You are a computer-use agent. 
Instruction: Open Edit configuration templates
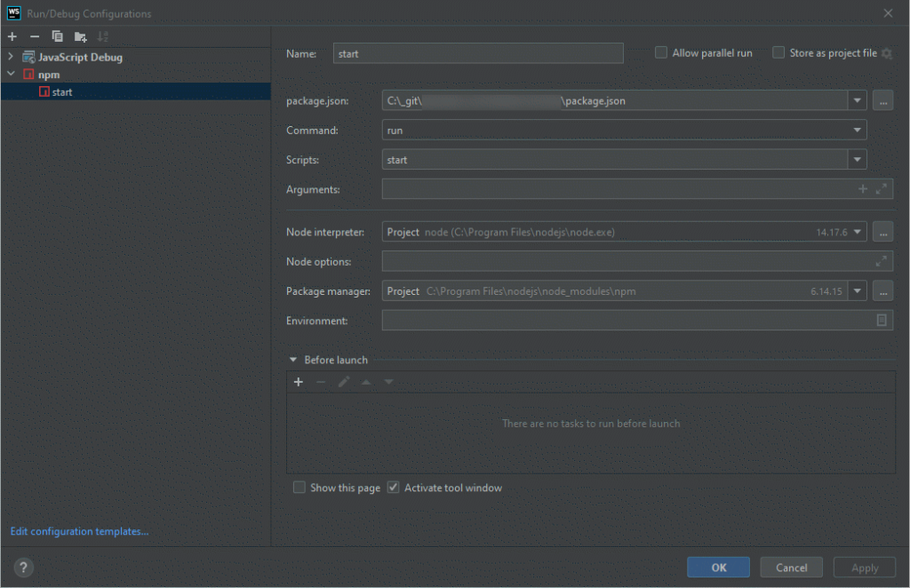(78, 531)
